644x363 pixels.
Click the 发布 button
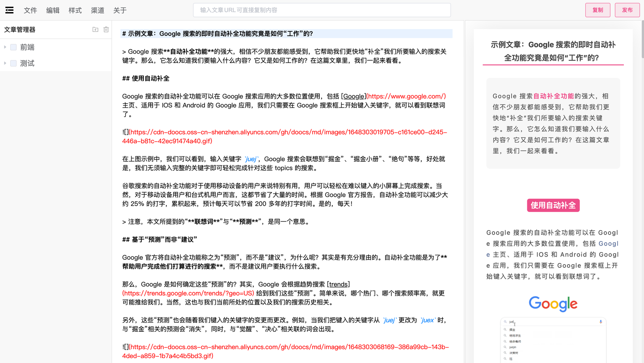pyautogui.click(x=627, y=10)
